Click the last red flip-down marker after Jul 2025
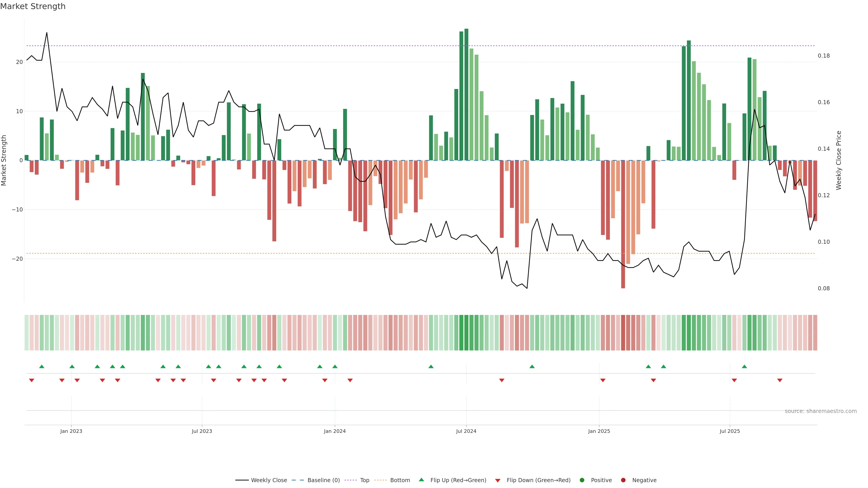 pyautogui.click(x=780, y=380)
